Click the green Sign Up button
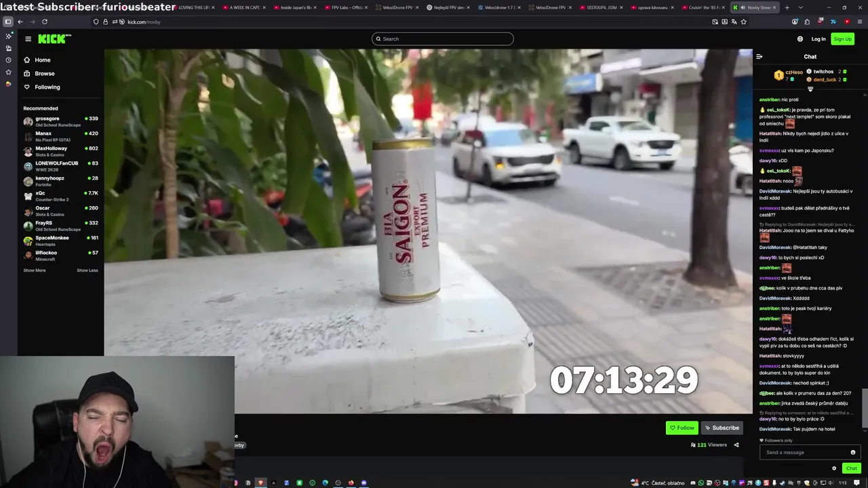Viewport: 868px width, 488px height. (842, 39)
